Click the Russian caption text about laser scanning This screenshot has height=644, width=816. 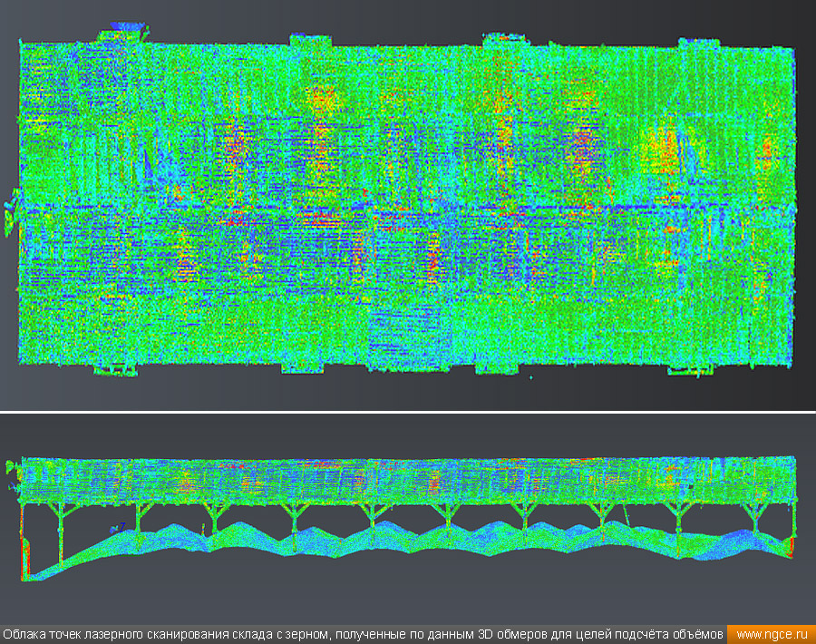363,634
